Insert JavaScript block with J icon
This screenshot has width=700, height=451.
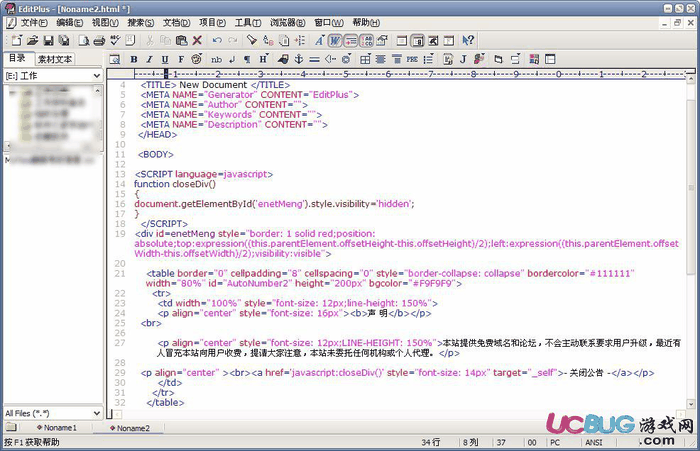(463, 59)
